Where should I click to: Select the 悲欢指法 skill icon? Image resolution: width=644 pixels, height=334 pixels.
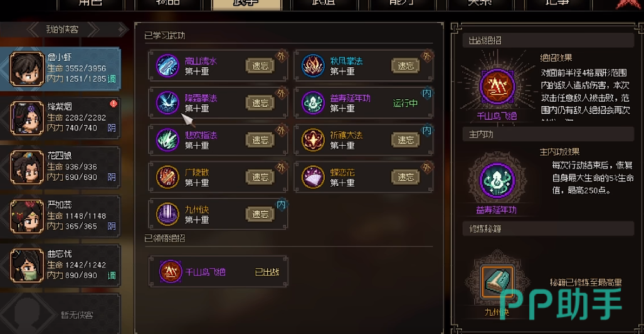167,140
